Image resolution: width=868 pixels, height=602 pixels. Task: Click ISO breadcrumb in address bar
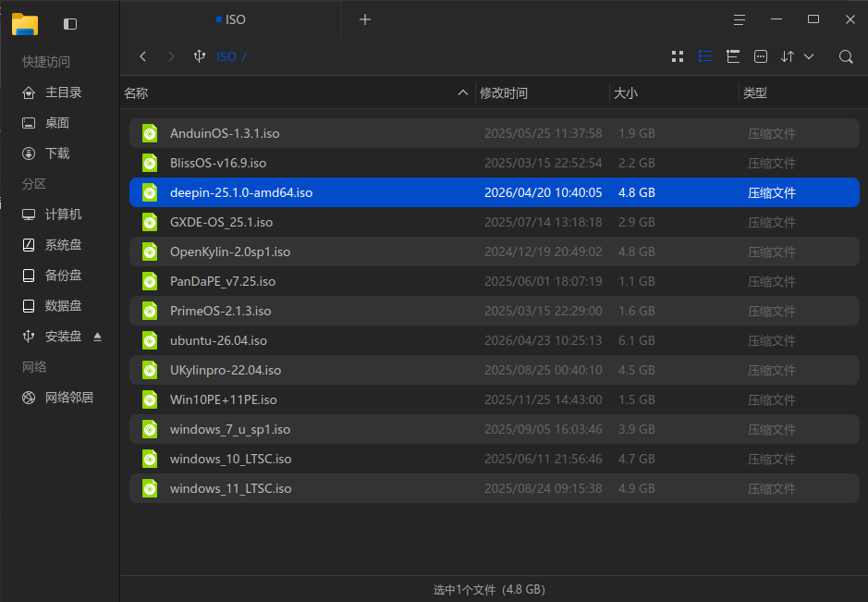coord(226,56)
